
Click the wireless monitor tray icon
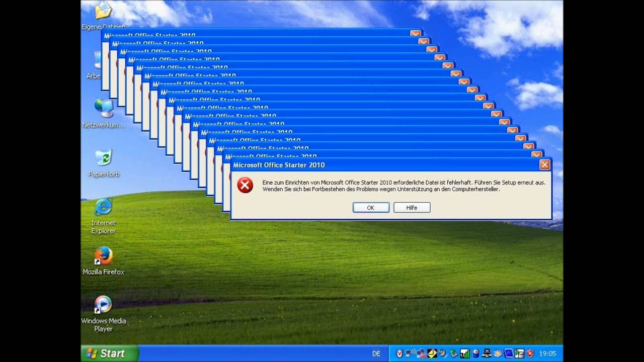pyautogui.click(x=410, y=353)
